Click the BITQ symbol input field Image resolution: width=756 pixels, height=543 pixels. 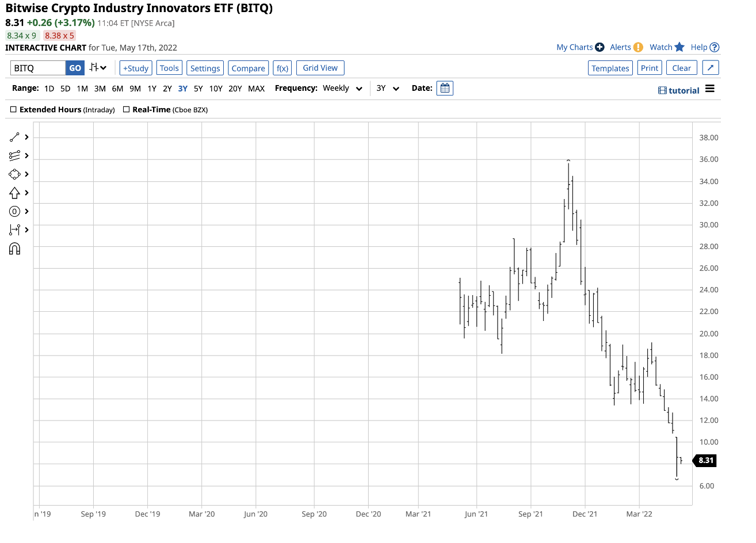point(38,68)
